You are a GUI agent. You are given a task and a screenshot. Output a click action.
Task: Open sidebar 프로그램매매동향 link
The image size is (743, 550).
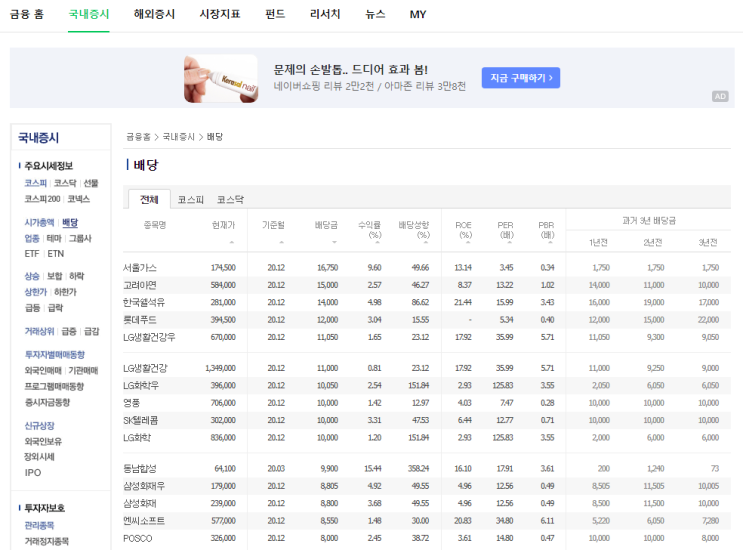(x=54, y=387)
